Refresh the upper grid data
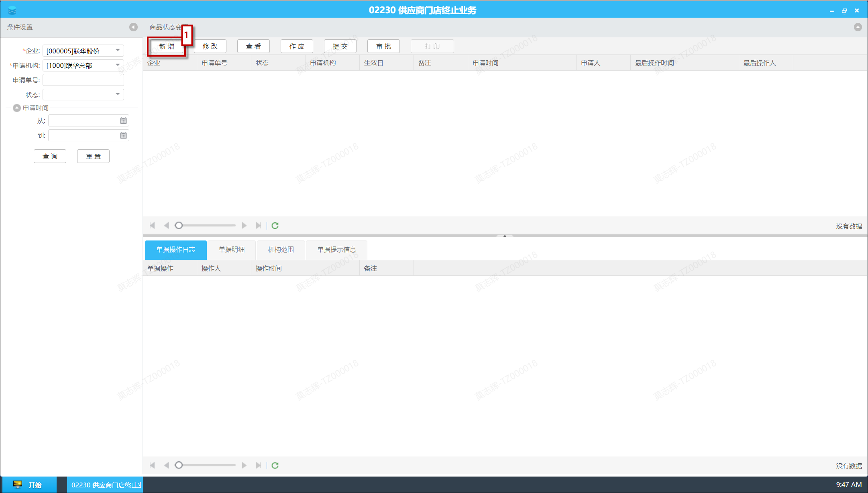 [275, 226]
